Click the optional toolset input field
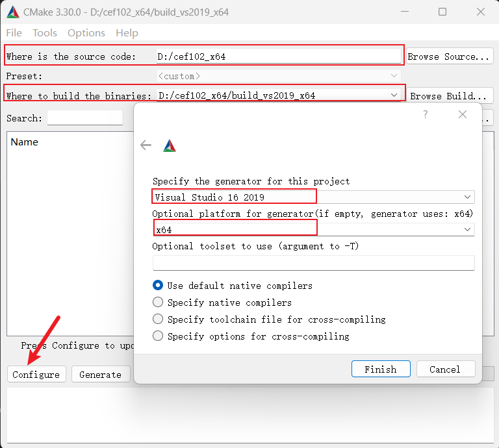 pyautogui.click(x=313, y=263)
